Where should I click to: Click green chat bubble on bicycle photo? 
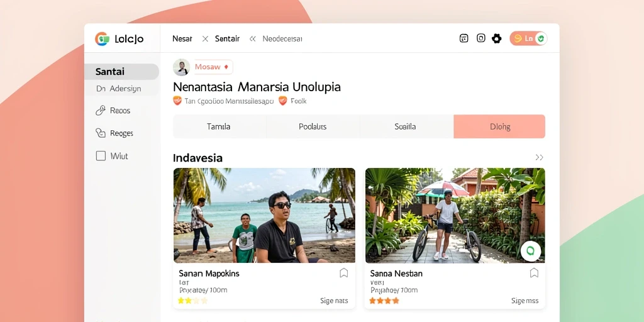tap(530, 251)
